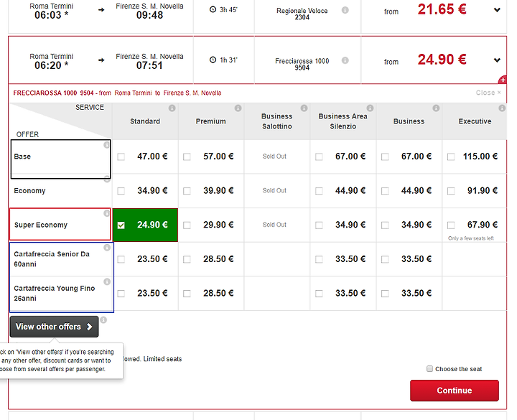Click info icon beside View other offers
Image resolution: width=517 pixels, height=420 pixels.
[103, 320]
